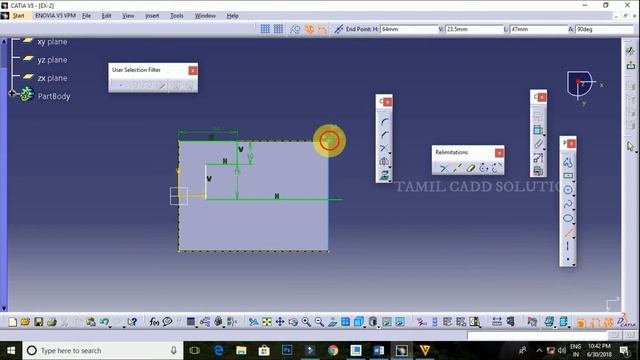Open the Tools menu

tap(177, 16)
